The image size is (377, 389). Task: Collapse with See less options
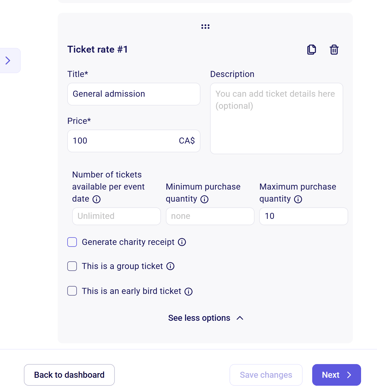coord(206,318)
